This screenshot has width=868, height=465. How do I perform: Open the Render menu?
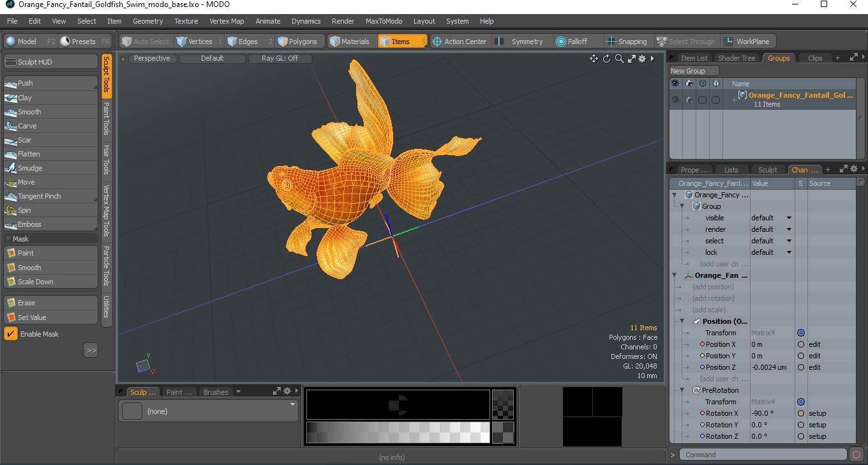click(x=343, y=21)
